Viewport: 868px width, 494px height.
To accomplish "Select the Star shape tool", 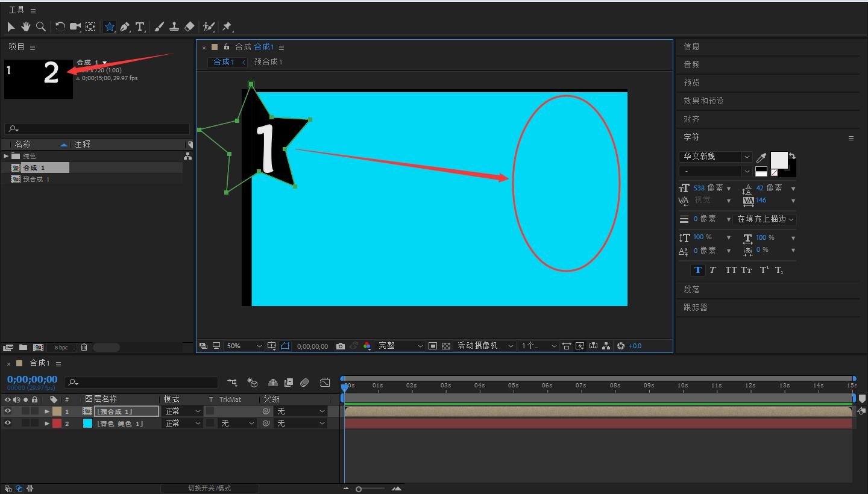I will 110,27.
